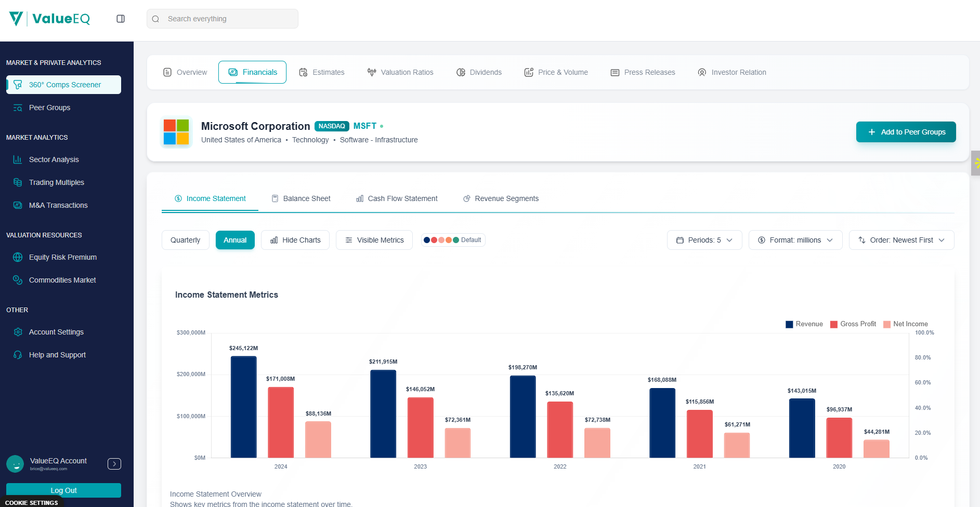Open the Sector Analysis page icon
This screenshot has height=507, width=980.
click(x=18, y=159)
